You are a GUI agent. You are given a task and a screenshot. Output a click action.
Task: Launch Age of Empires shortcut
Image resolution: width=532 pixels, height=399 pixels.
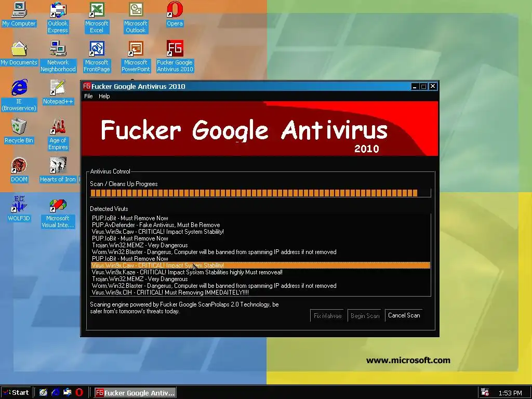[x=58, y=135]
